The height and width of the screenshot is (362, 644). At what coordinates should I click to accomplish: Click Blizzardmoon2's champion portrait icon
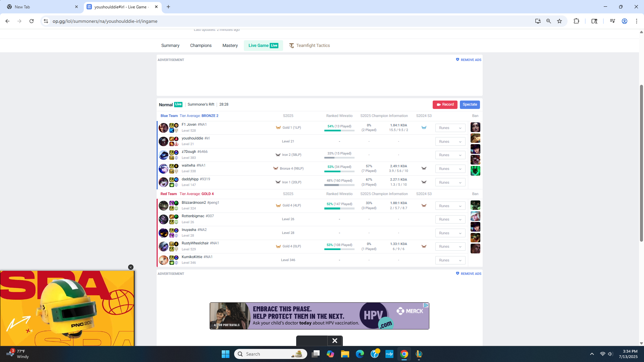[163, 206]
